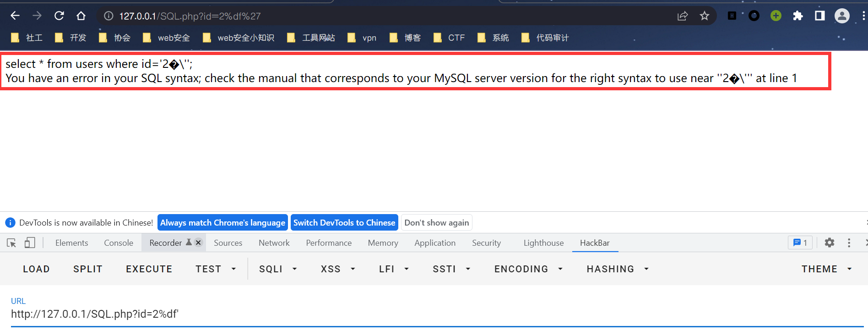Expand the TEST dropdown

point(216,269)
